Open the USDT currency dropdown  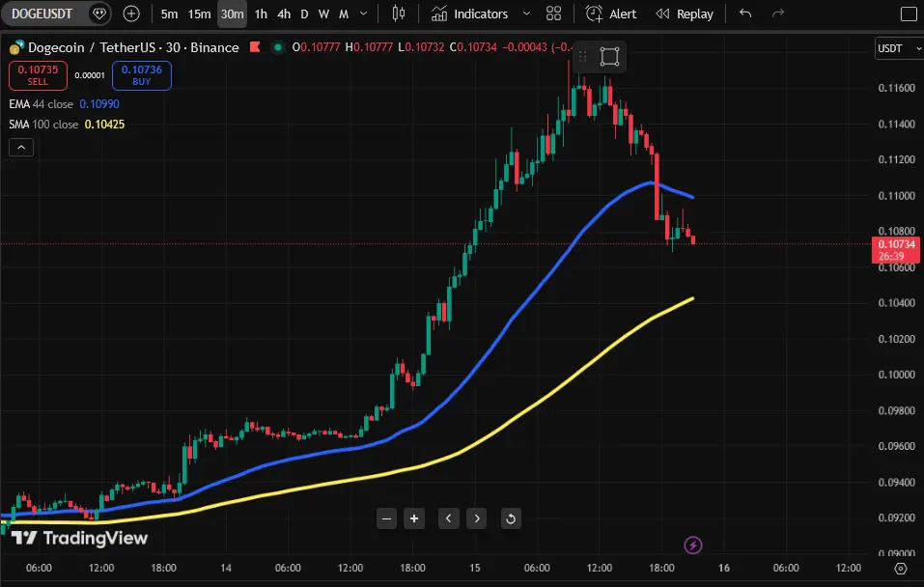click(x=899, y=48)
